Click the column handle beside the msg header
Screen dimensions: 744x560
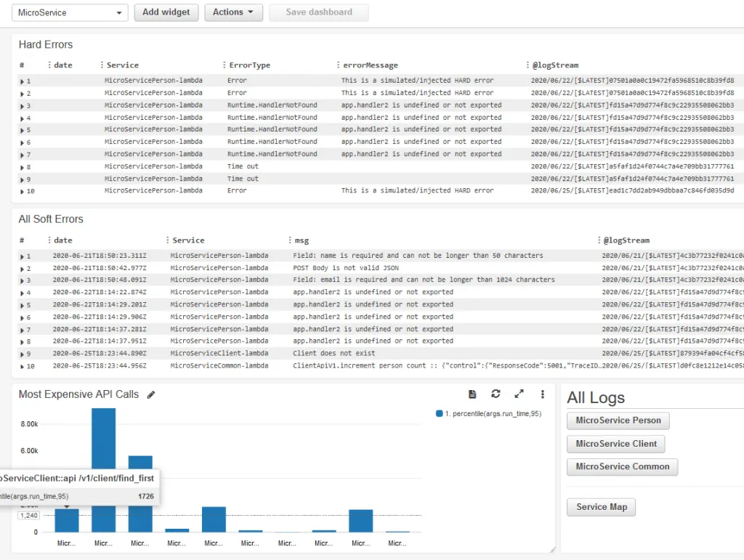pyautogui.click(x=288, y=240)
